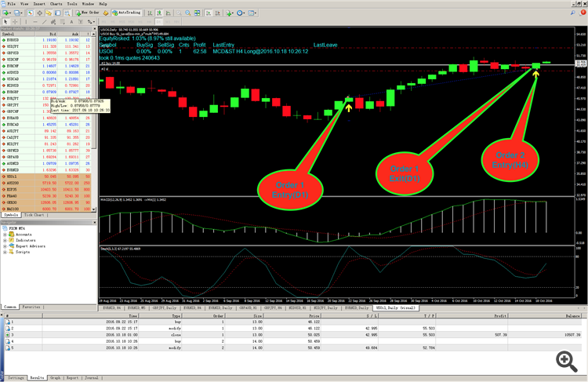
Task: Select the close order row with profit 507.39
Action: [293, 335]
